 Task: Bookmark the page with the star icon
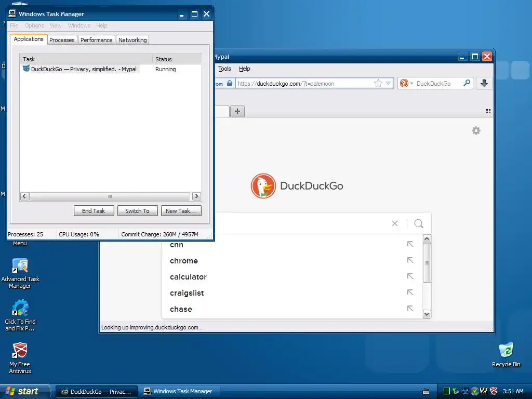(378, 83)
